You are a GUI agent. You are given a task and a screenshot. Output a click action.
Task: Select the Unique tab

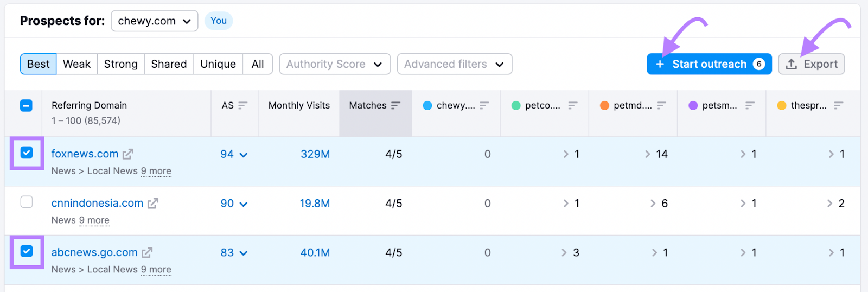(x=218, y=64)
